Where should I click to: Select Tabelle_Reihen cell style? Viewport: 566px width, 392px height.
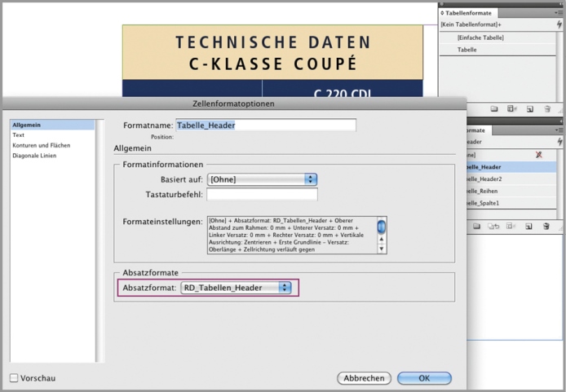[x=511, y=192]
